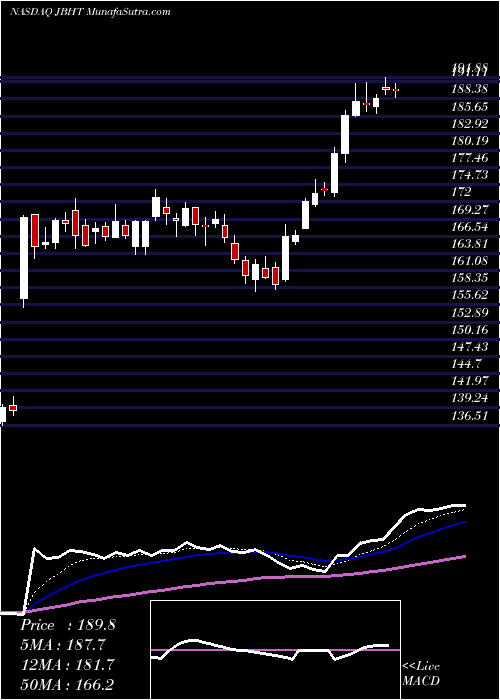Click the 12MA : 181.7 readout
This screenshot has height=700, width=500.
click(x=66, y=665)
